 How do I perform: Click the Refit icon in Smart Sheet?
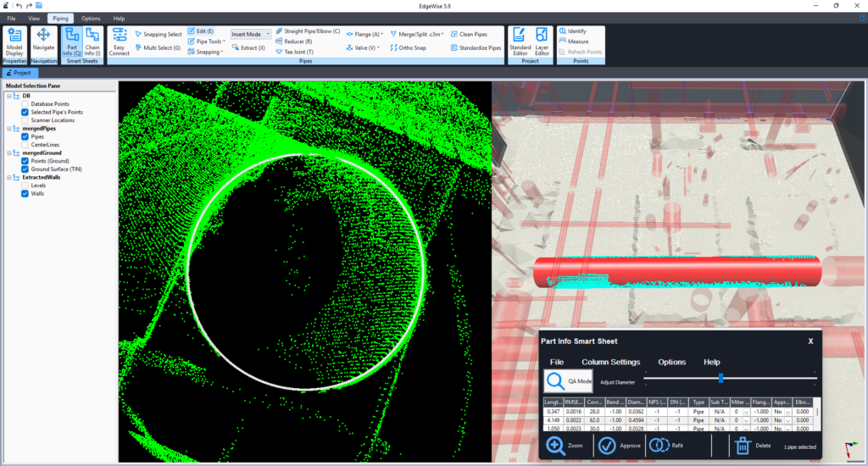(x=660, y=445)
